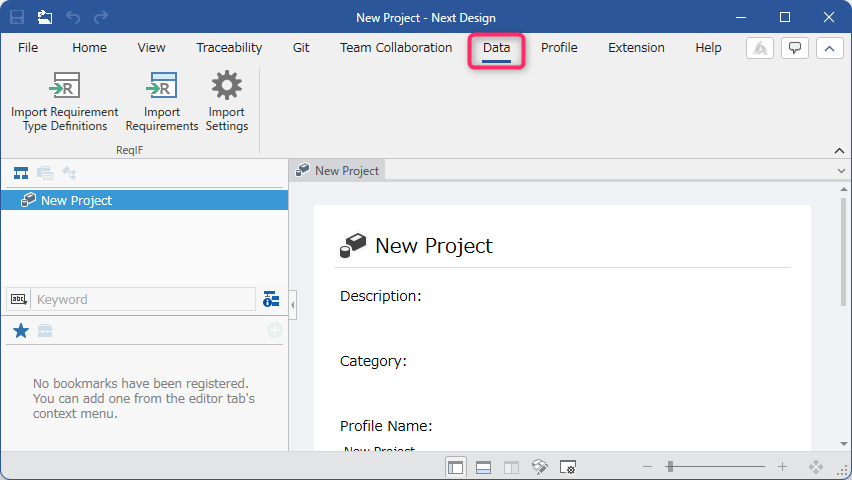Click the Save icon in title bar
Viewport: 852px width, 480px height.
pos(17,17)
